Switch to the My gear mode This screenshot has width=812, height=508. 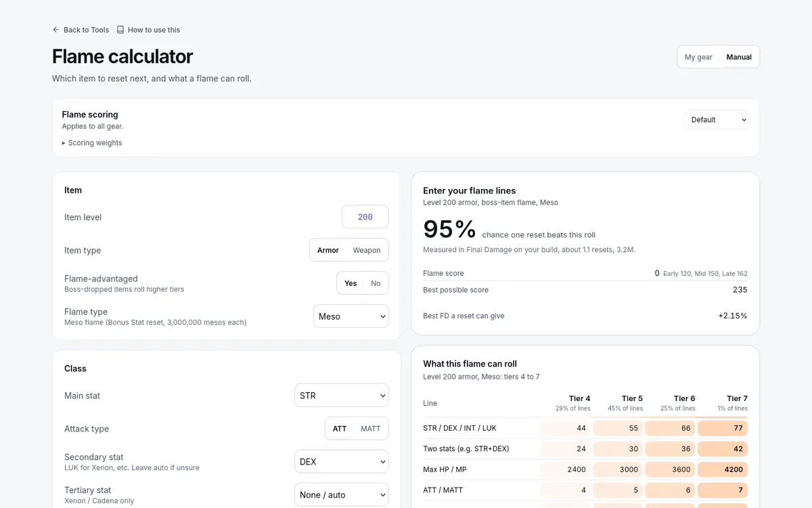[x=698, y=57]
